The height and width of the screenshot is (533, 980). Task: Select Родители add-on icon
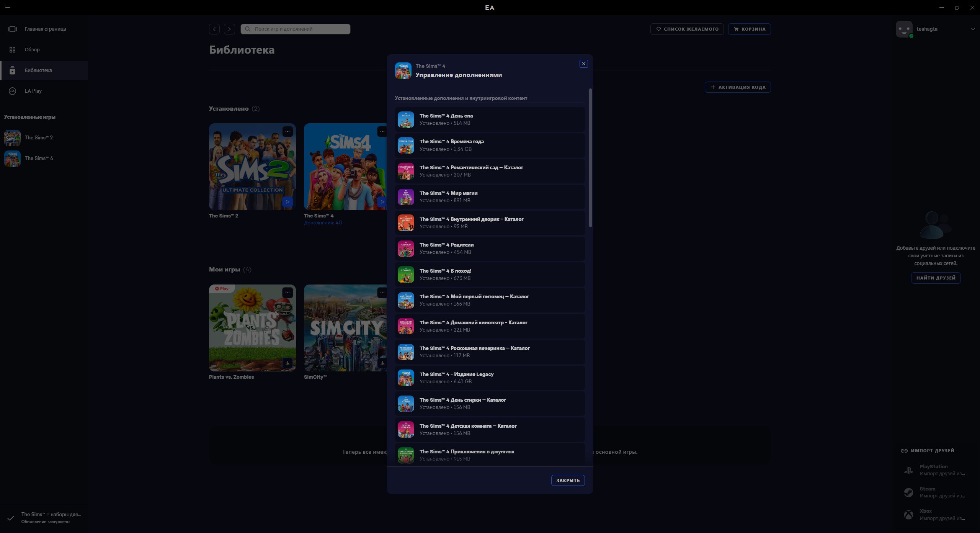coord(406,249)
